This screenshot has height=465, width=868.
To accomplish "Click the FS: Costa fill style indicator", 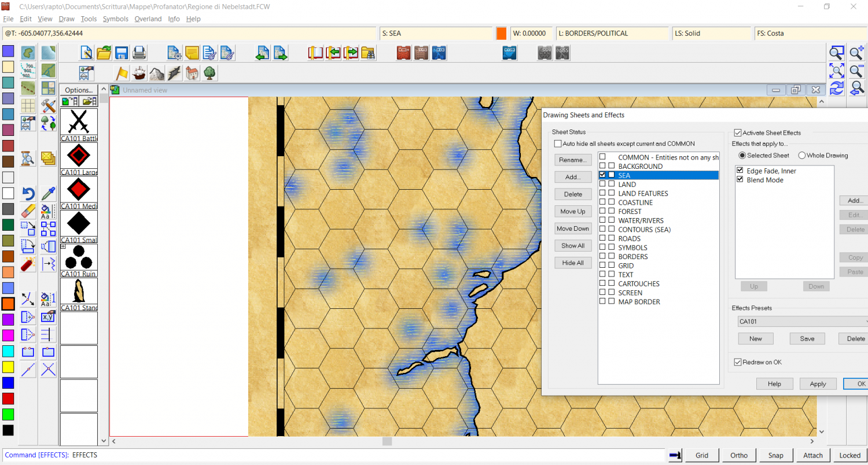I will click(811, 34).
